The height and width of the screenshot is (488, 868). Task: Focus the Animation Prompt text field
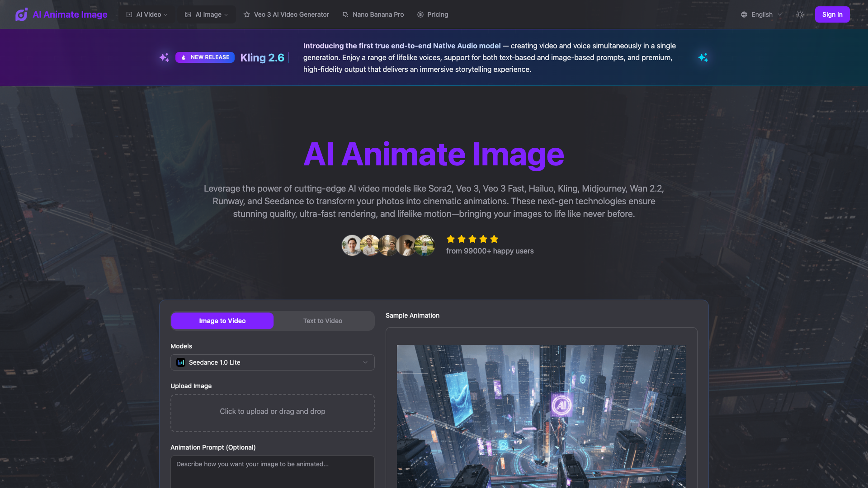[x=273, y=471]
